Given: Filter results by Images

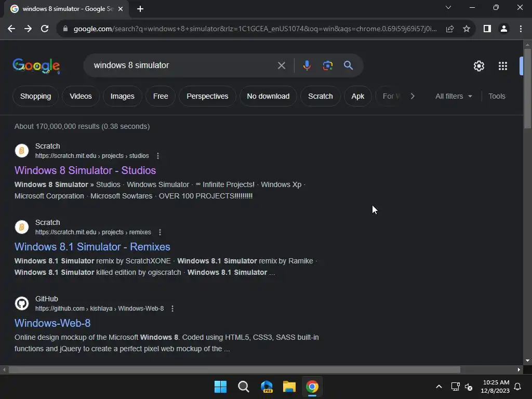Looking at the screenshot, I should [x=123, y=96].
